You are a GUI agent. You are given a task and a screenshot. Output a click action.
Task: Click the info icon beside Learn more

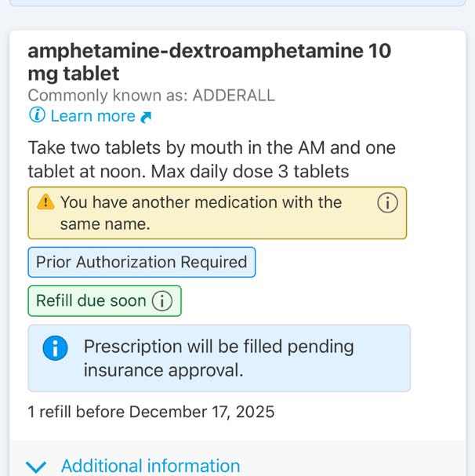click(37, 116)
